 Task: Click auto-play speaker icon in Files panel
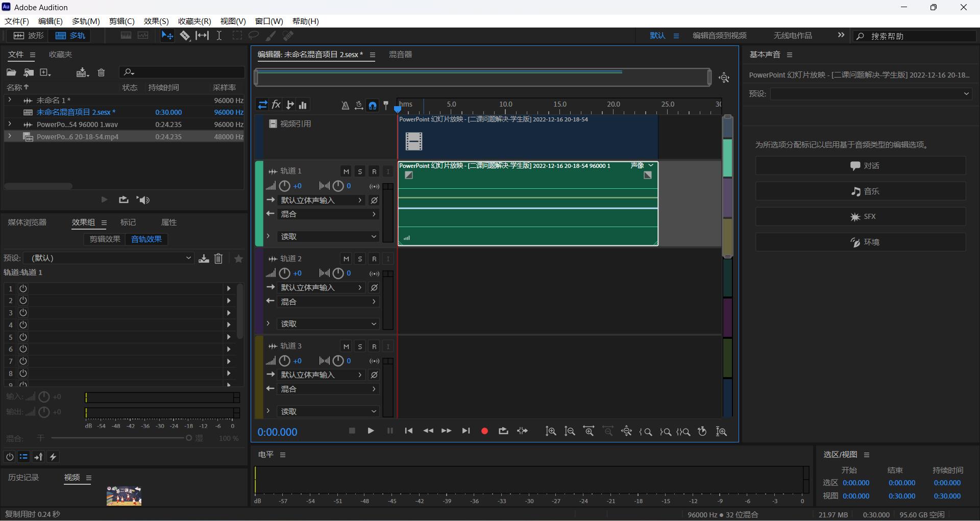pyautogui.click(x=143, y=200)
